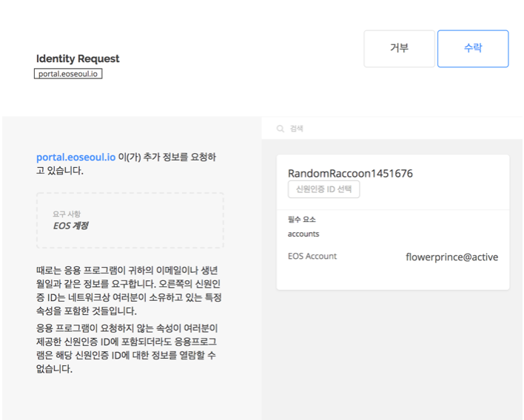Click the portal.eoseoul.io badge under Identity Request
This screenshot has width=524, height=420.
coord(68,74)
